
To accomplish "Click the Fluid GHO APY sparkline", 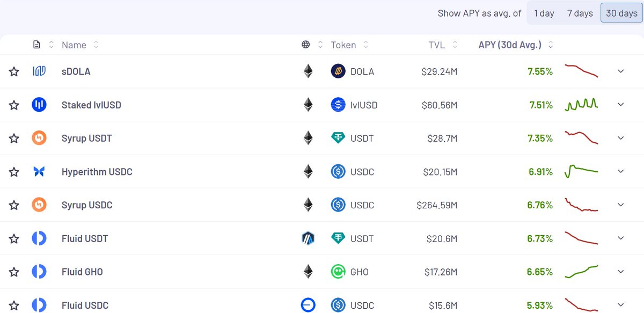I will (x=581, y=272).
